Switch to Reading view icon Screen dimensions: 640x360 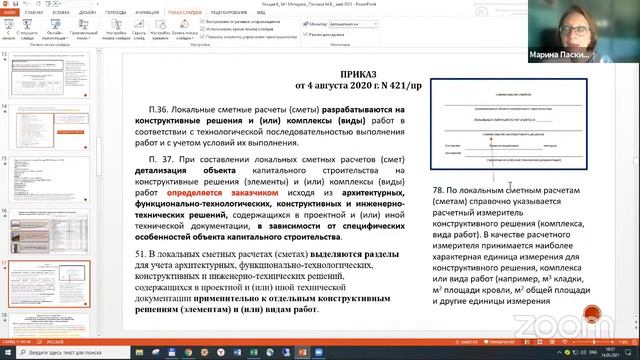point(552,342)
